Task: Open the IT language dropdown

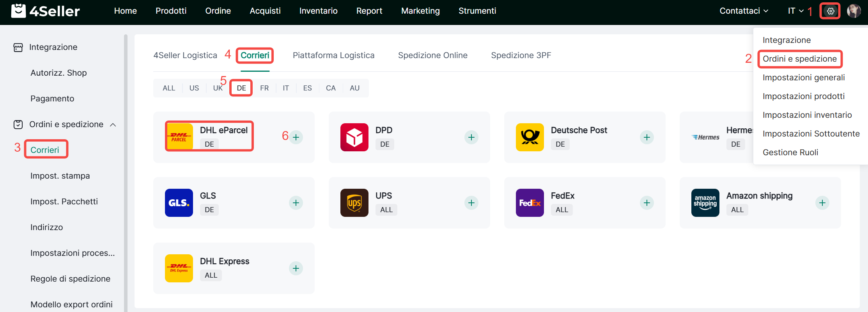Action: [795, 11]
